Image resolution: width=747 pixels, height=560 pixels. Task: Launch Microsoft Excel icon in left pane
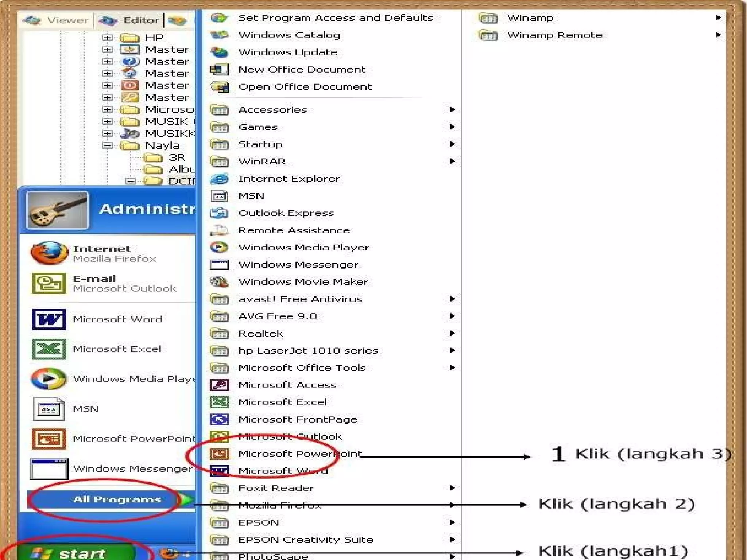click(49, 349)
